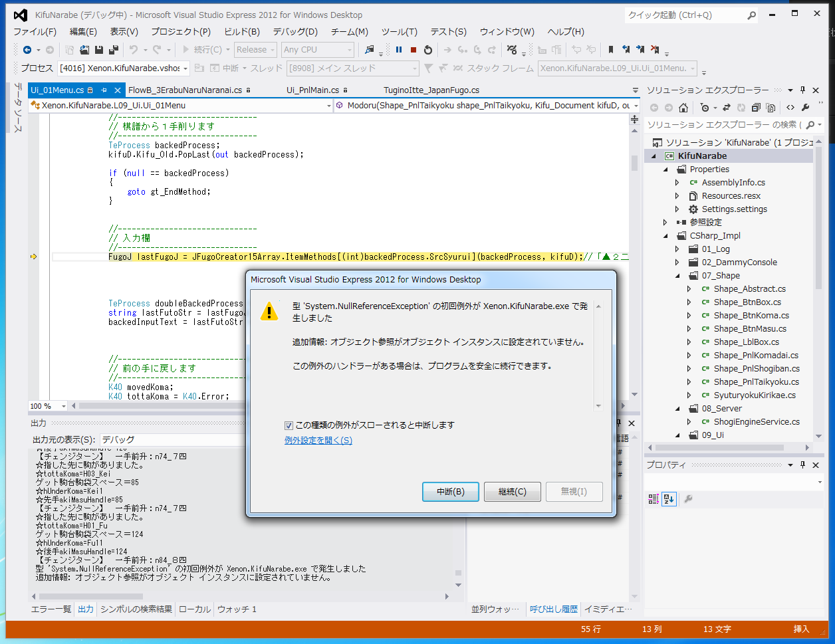
Task: Switch to the TuginoItte_JapanFugo.cs tab
Action: tap(431, 90)
